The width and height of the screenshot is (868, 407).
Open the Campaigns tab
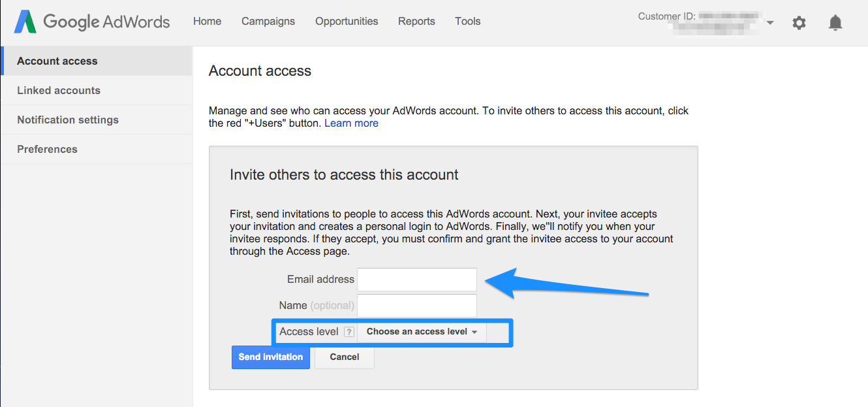click(268, 22)
